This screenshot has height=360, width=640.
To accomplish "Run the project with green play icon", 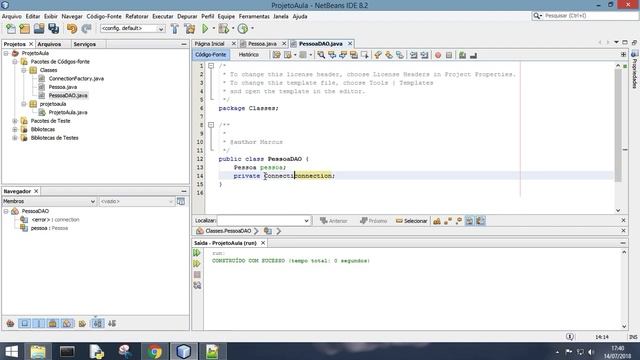I will pos(205,29).
